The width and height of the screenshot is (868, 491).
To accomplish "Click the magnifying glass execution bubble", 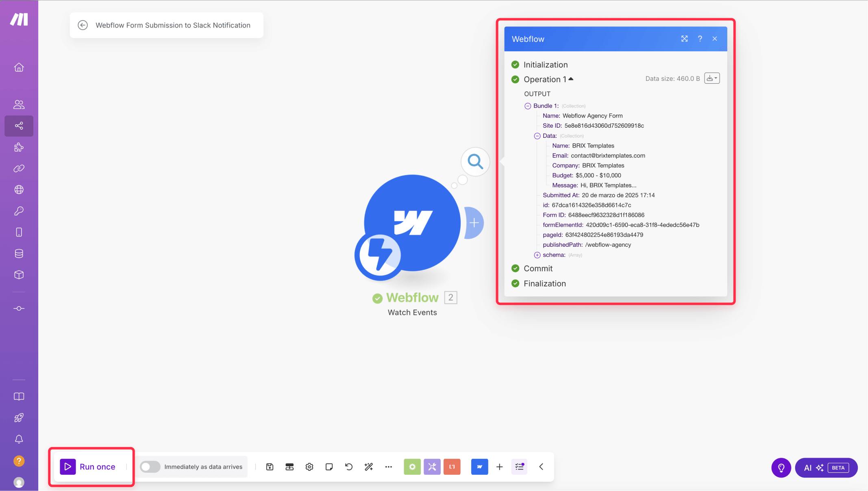I will pyautogui.click(x=475, y=161).
